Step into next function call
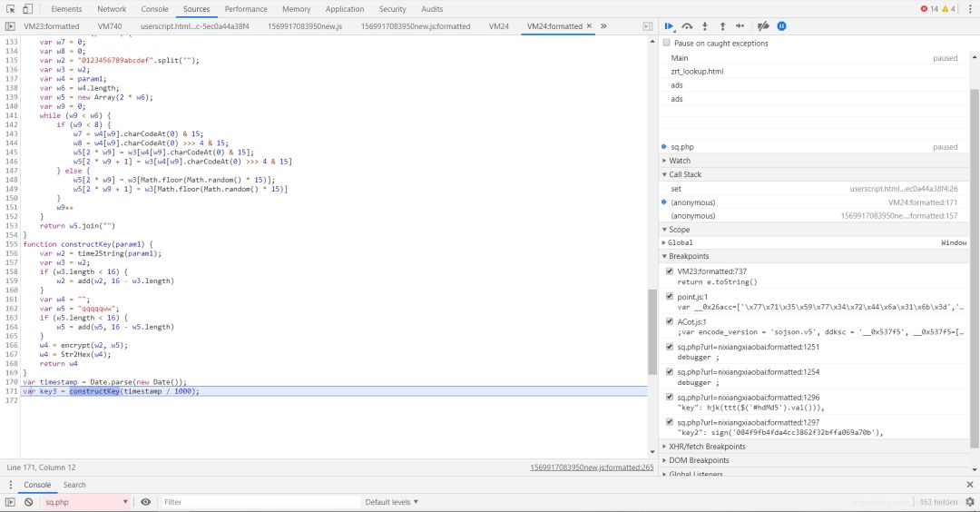 click(x=705, y=26)
